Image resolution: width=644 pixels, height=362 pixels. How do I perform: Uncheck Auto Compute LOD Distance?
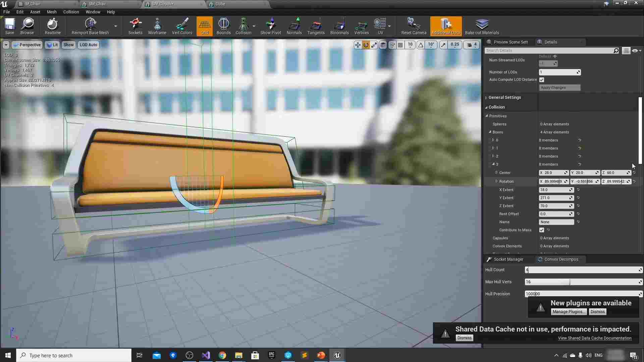tap(542, 80)
